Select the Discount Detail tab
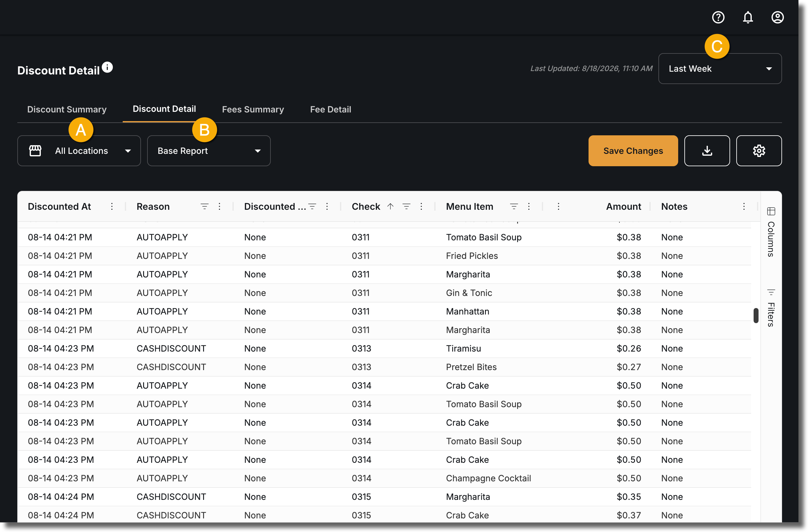Image resolution: width=808 pixels, height=532 pixels. pyautogui.click(x=164, y=108)
